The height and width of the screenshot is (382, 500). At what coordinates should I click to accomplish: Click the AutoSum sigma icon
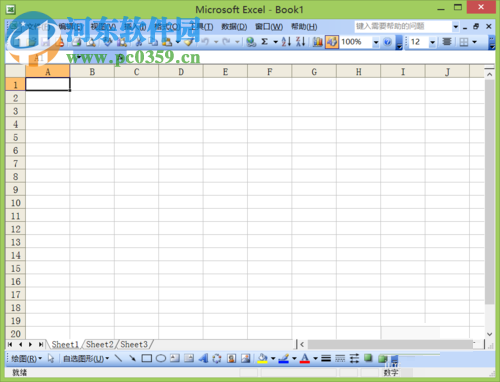(x=265, y=42)
